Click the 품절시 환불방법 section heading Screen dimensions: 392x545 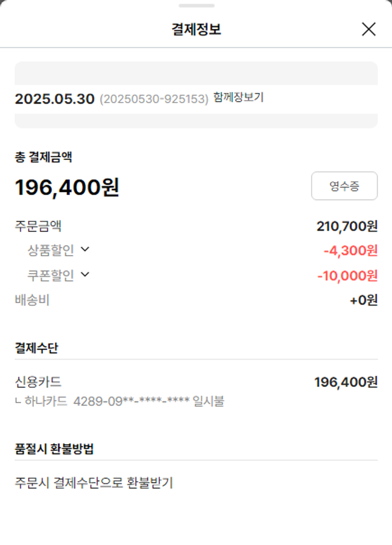pyautogui.click(x=54, y=449)
